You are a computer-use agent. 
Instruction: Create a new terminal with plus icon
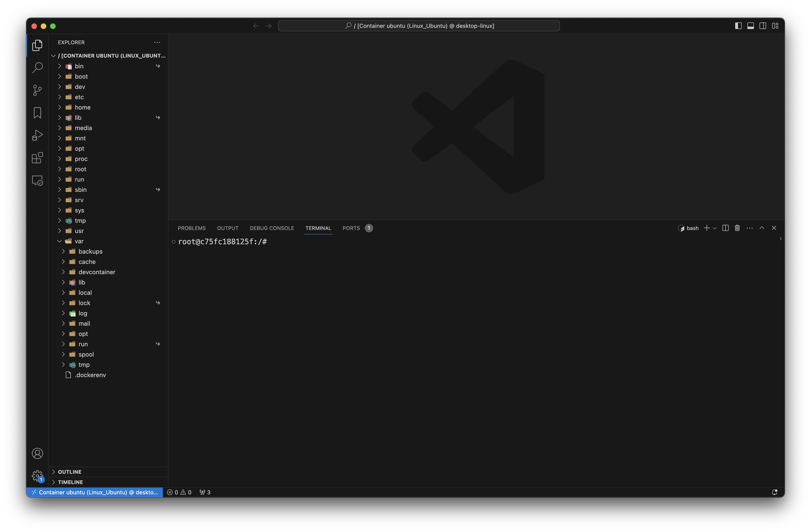(x=707, y=228)
